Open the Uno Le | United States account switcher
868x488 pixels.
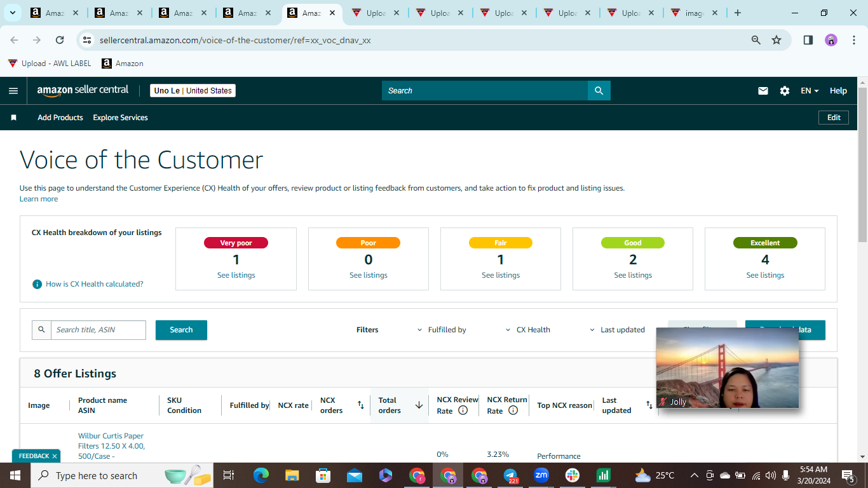click(193, 91)
